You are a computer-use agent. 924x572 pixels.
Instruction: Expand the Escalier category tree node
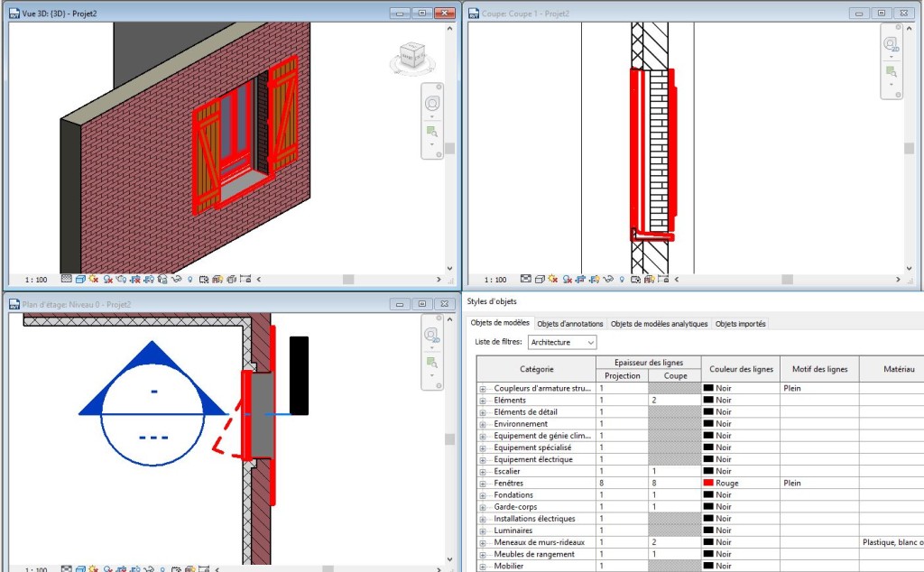pyautogui.click(x=483, y=472)
